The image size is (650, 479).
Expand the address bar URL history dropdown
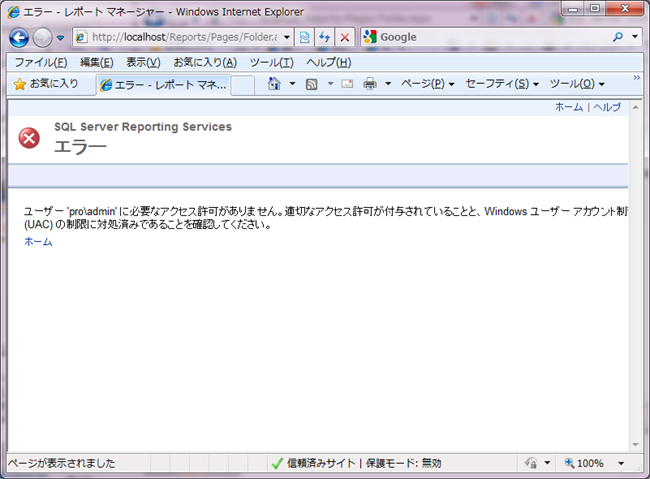(x=287, y=37)
